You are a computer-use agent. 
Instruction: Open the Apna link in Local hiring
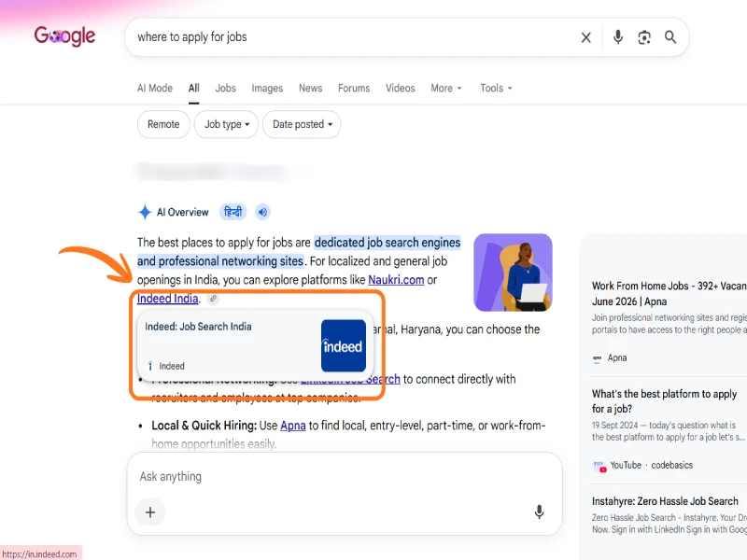point(293,426)
